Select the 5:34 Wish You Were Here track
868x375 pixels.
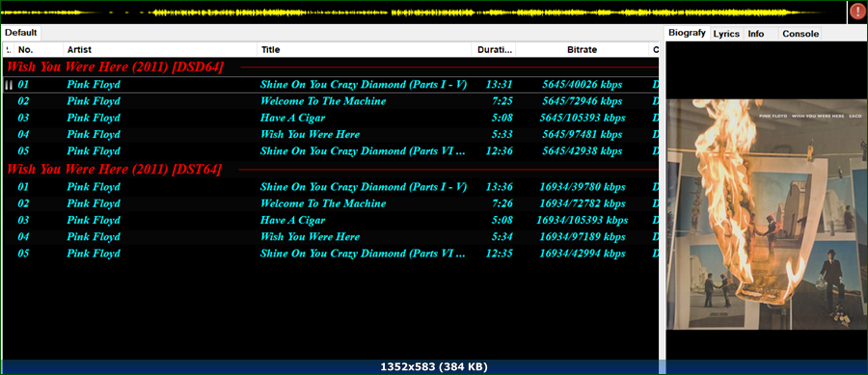point(331,237)
